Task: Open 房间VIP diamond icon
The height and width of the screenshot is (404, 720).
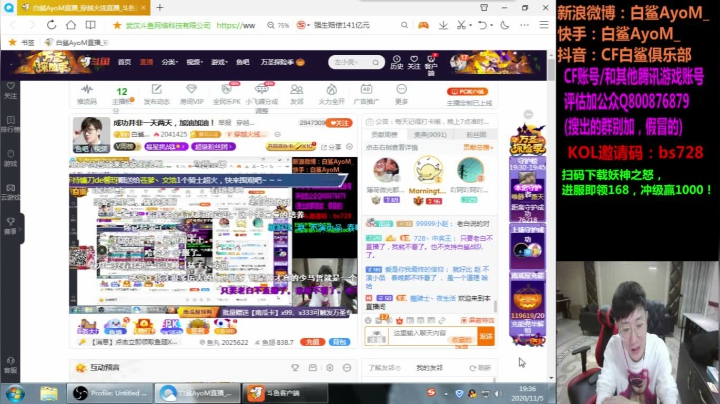Action: pyautogui.click(x=191, y=94)
